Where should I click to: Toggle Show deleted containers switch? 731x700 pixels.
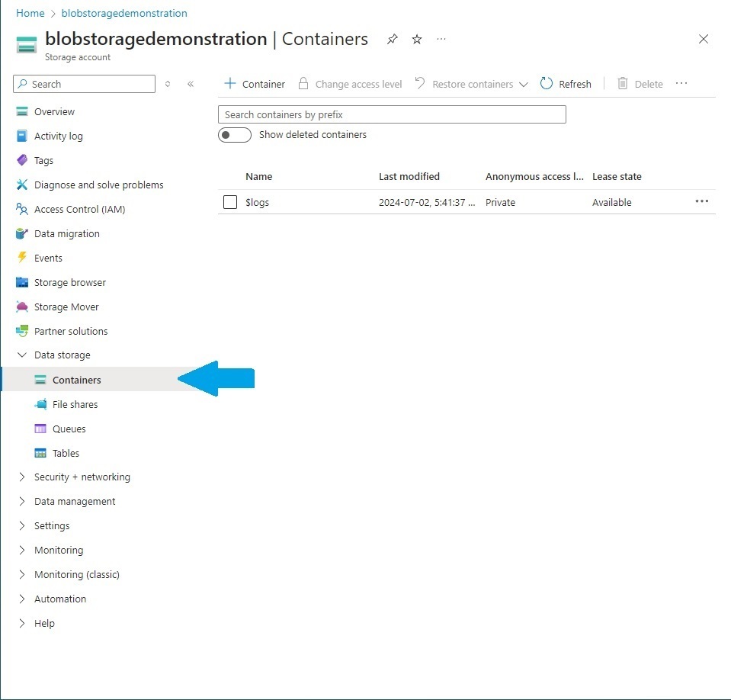tap(235, 135)
